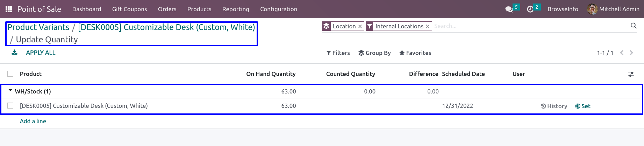Go to the next page arrow
The width and height of the screenshot is (644, 146).
[x=631, y=53]
